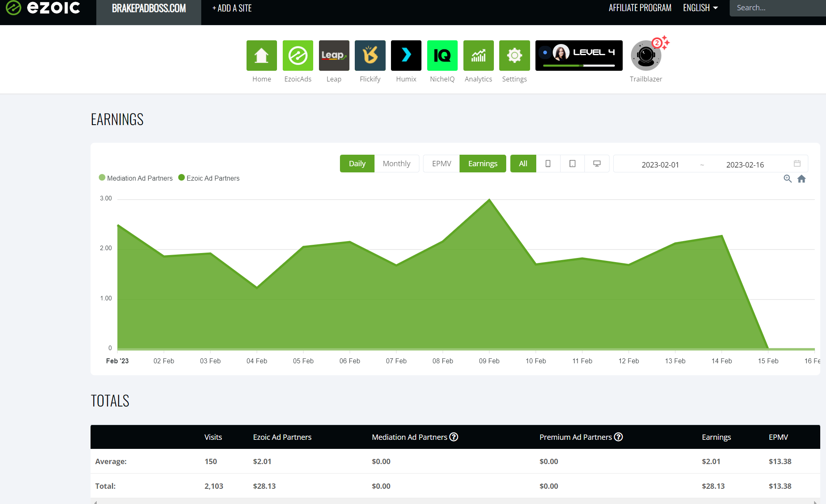Edit the start date 2023-02-01
This screenshot has height=504, width=826.
click(660, 165)
